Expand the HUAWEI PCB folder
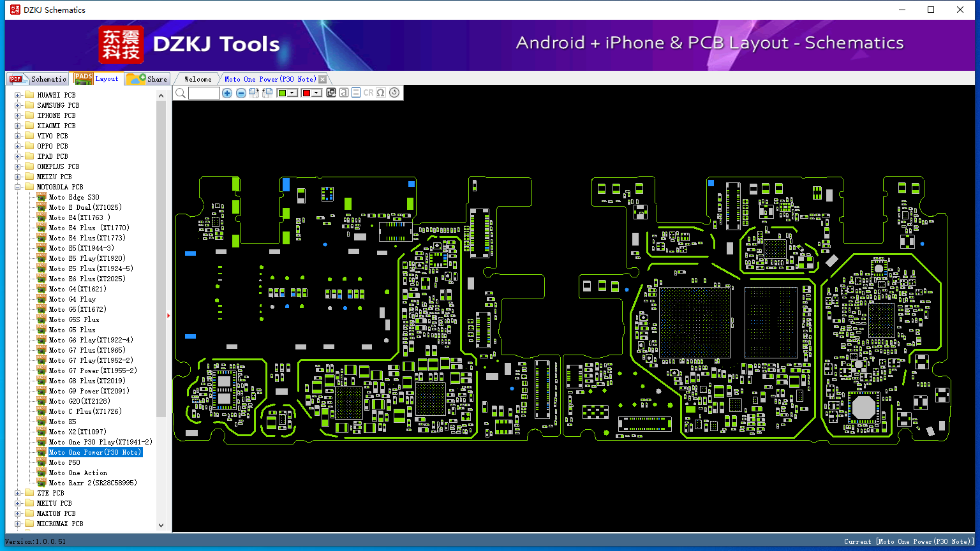Image resolution: width=980 pixels, height=551 pixels. (x=18, y=95)
